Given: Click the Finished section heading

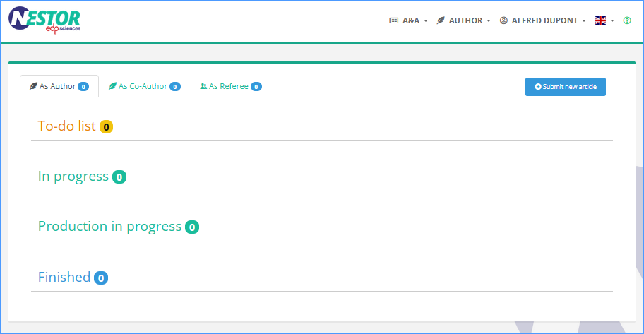Looking at the screenshot, I should point(64,277).
